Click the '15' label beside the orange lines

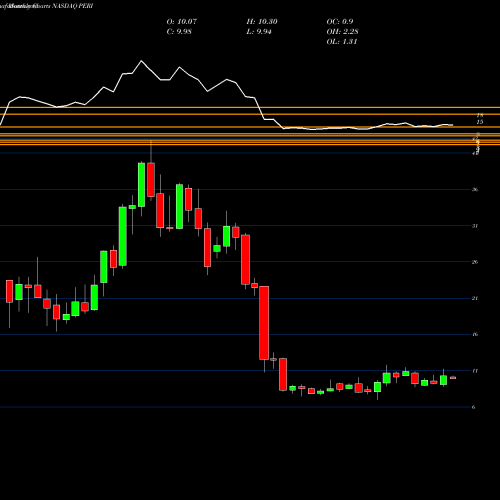(x=480, y=122)
